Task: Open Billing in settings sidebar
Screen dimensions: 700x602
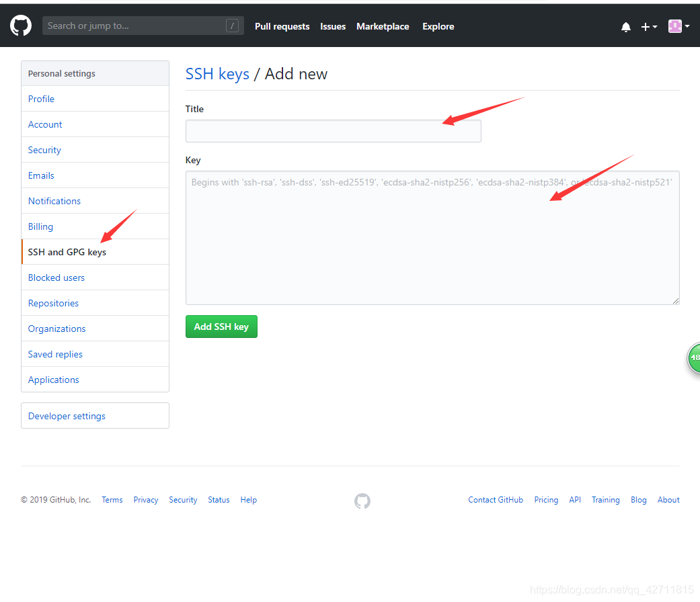Action: (95, 226)
